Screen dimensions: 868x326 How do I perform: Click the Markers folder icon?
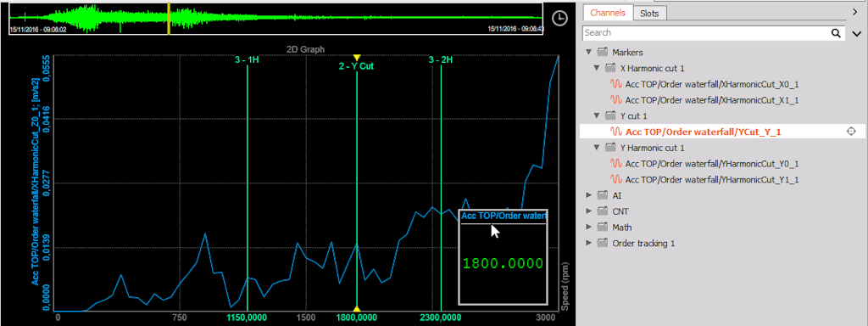(603, 53)
